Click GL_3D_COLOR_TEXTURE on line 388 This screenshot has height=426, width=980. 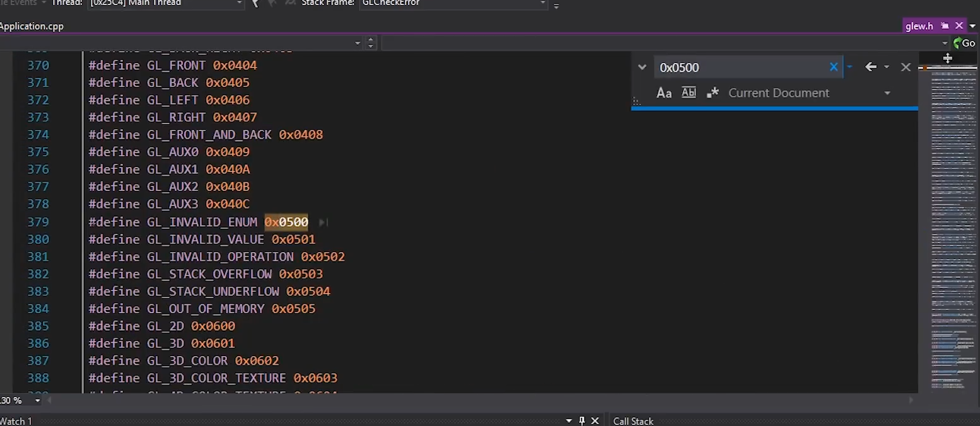[x=216, y=378]
